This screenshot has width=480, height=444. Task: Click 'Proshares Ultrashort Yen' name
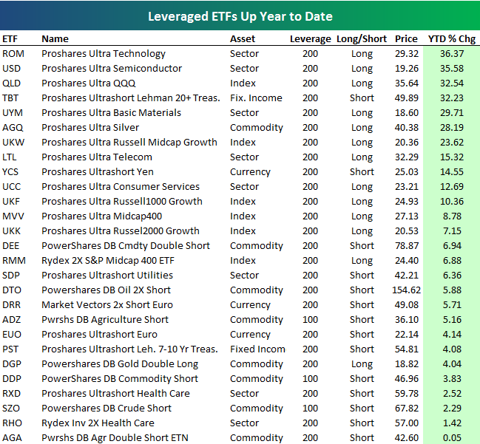click(x=97, y=172)
